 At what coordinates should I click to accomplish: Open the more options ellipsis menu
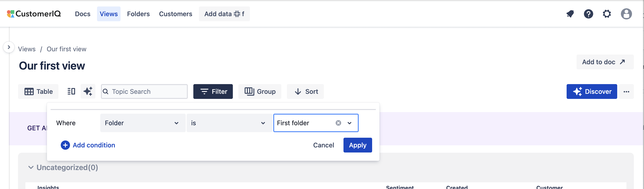(626, 91)
